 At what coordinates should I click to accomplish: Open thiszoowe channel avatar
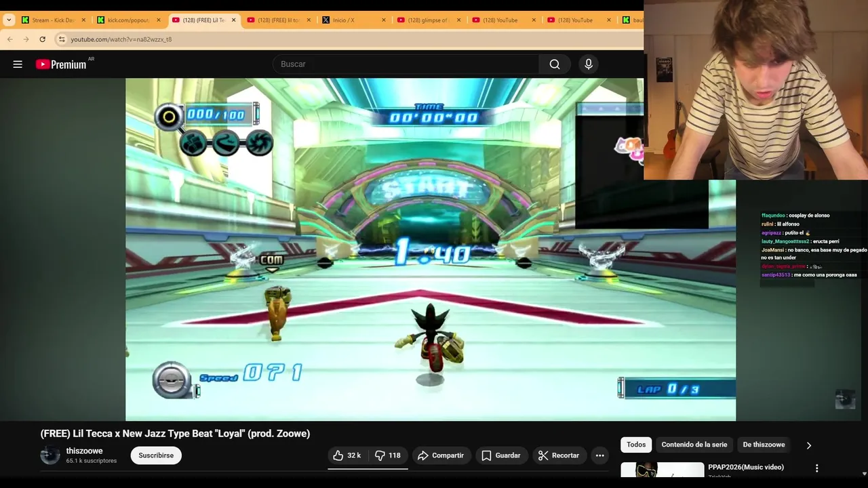(50, 455)
